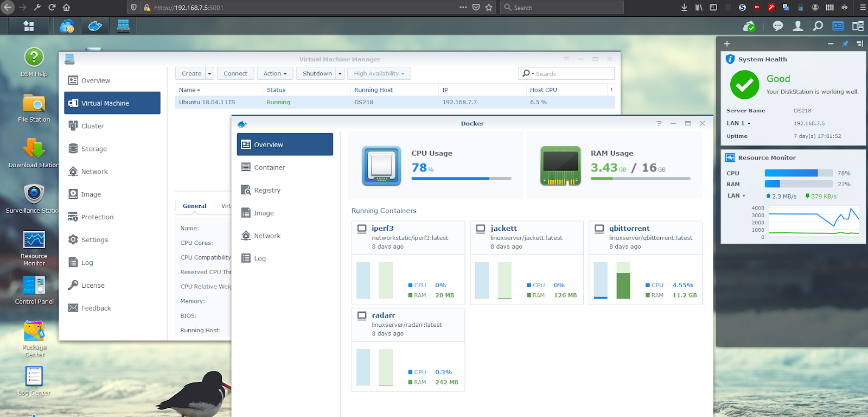
Task: Open the qbittorrent container card
Action: (x=646, y=263)
